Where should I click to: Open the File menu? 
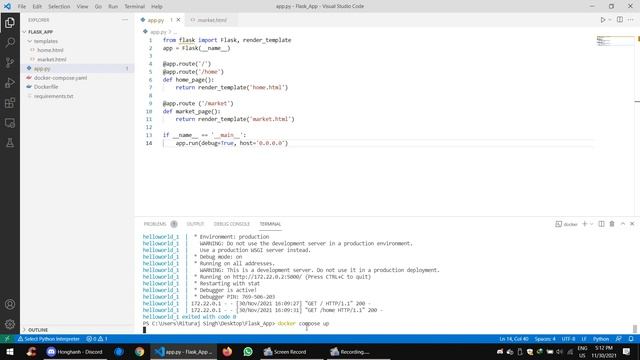point(22,6)
